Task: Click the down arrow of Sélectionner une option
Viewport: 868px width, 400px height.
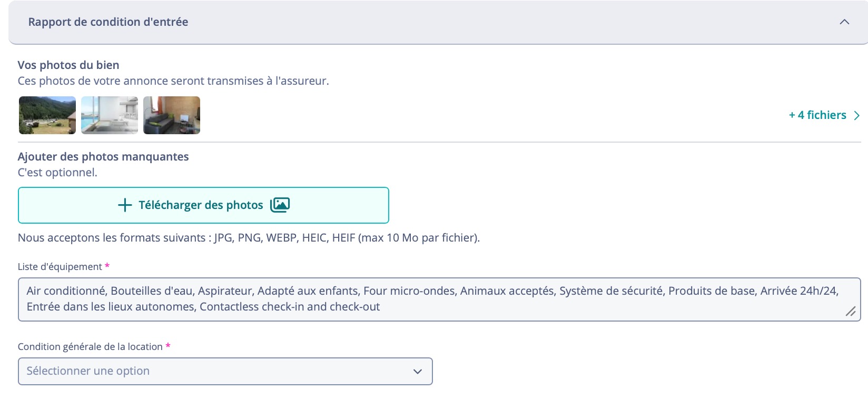Action: pyautogui.click(x=418, y=372)
